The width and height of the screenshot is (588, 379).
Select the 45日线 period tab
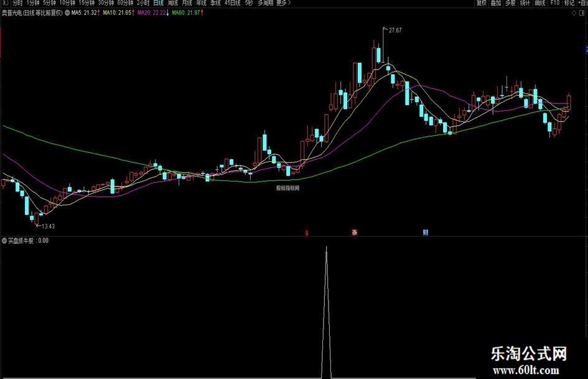233,3
